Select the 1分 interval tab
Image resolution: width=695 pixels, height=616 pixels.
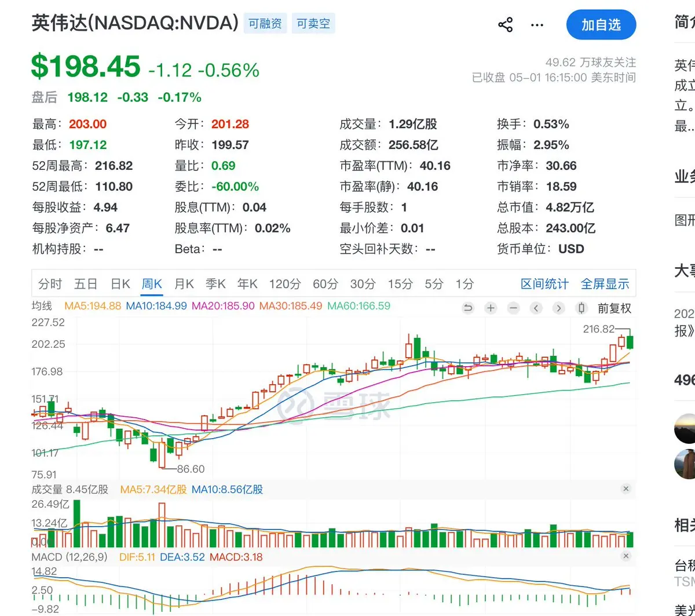point(464,284)
